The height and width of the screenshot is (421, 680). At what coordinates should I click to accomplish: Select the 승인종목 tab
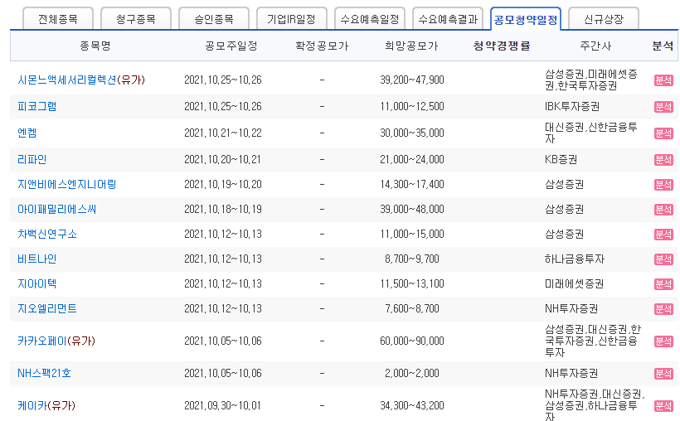214,19
